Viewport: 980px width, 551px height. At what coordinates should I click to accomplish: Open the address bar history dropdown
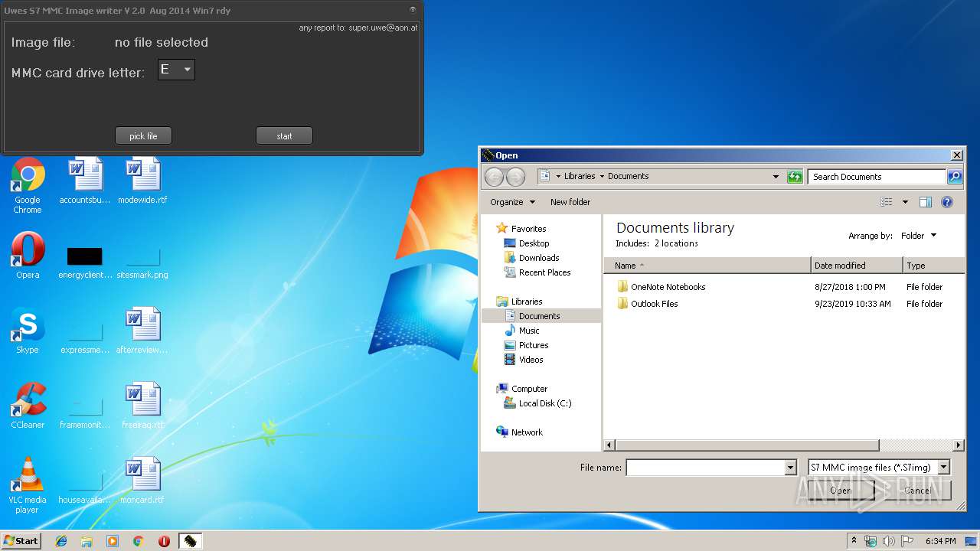click(776, 177)
